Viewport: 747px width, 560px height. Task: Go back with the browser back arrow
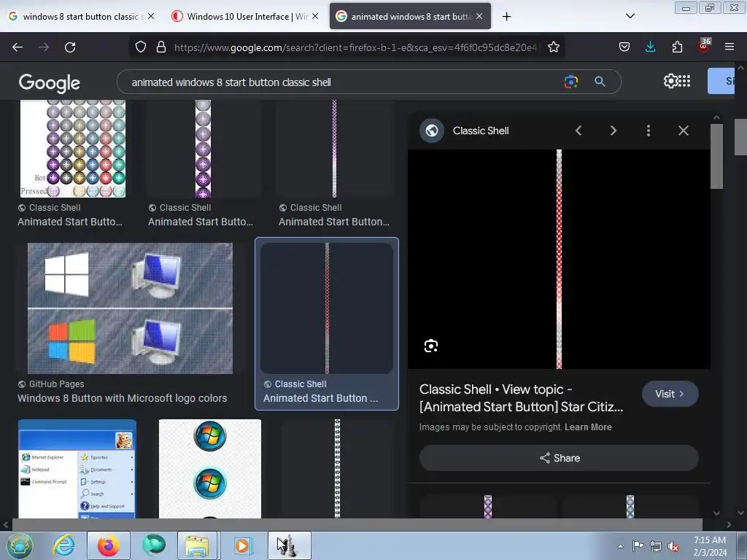click(x=18, y=47)
